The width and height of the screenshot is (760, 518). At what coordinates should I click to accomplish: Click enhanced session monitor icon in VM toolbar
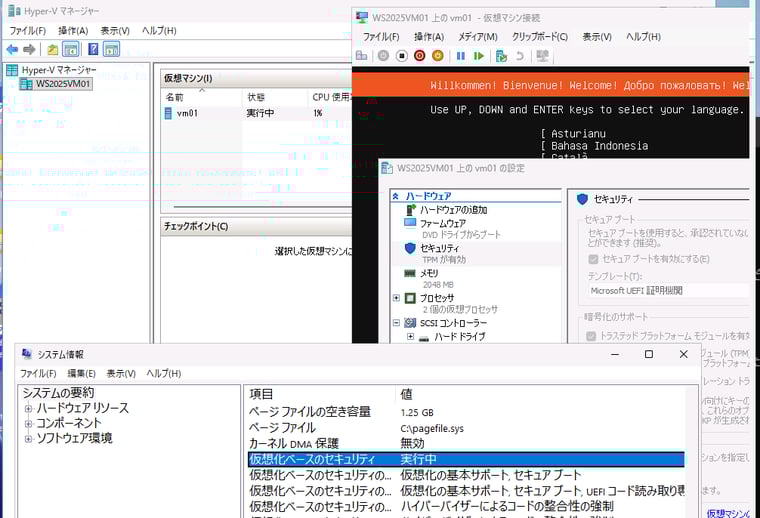tap(542, 56)
